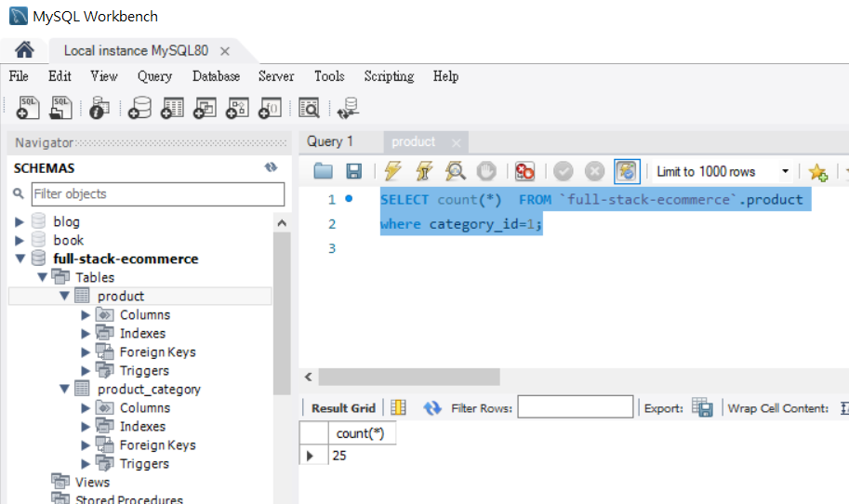Viewport: 849px width, 504px height.
Task: Expand Triggers under product_category
Action: [x=86, y=464]
